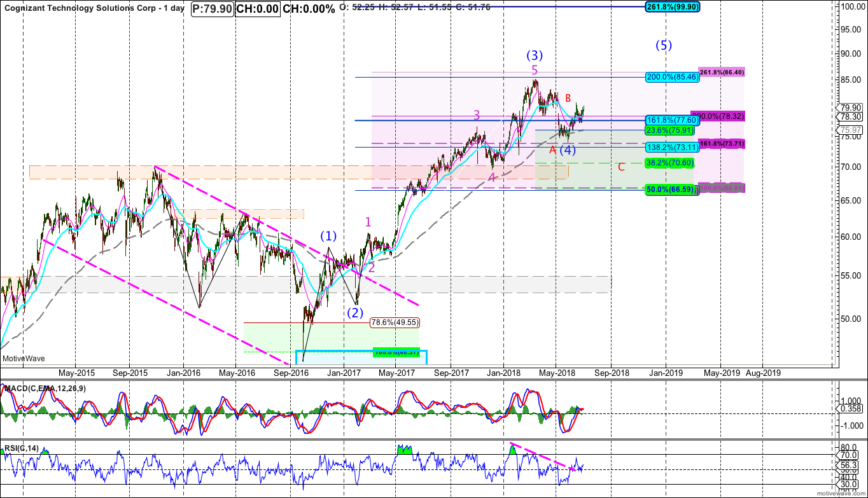This screenshot has height=498, width=868.
Task: Select the magenta 1 wave label
Action: (368, 221)
